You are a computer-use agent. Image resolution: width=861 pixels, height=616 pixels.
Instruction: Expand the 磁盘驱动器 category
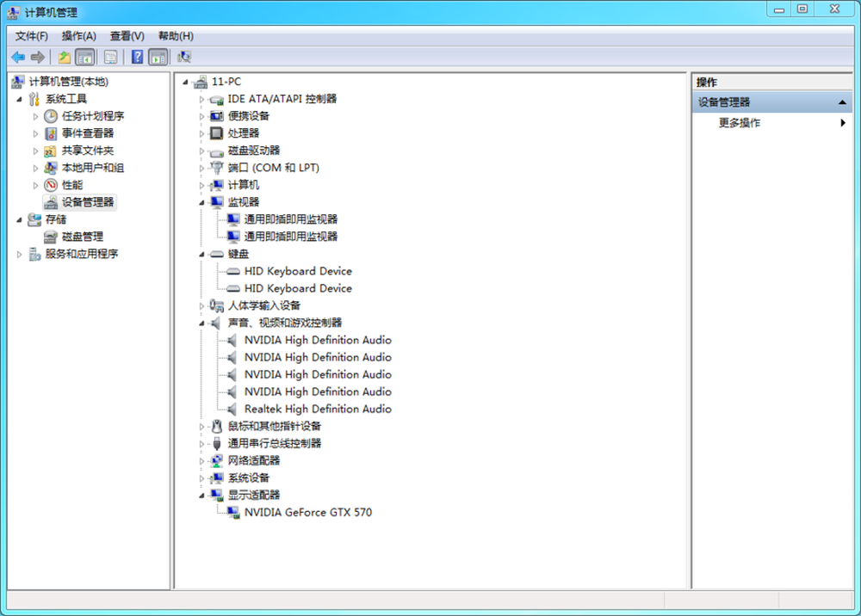point(201,151)
